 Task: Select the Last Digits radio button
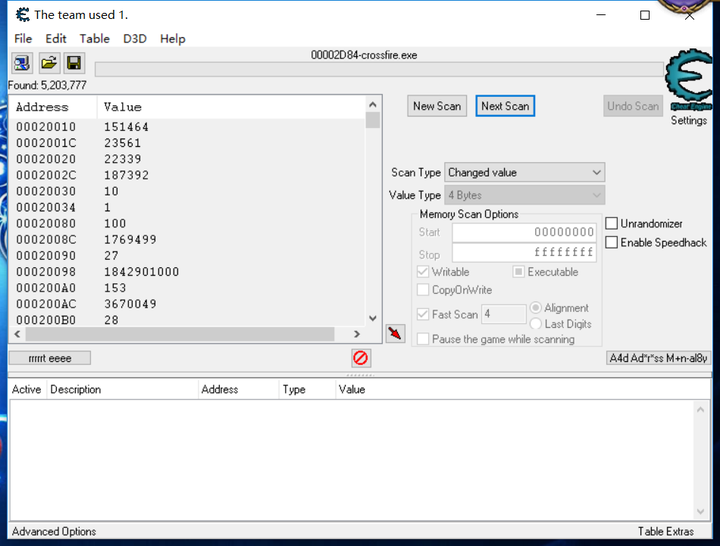tap(535, 324)
